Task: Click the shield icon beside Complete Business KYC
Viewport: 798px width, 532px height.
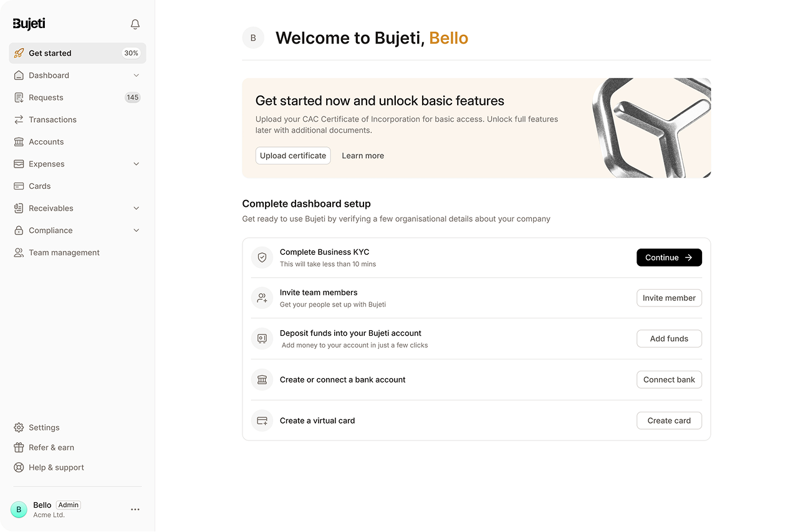Action: [262, 257]
